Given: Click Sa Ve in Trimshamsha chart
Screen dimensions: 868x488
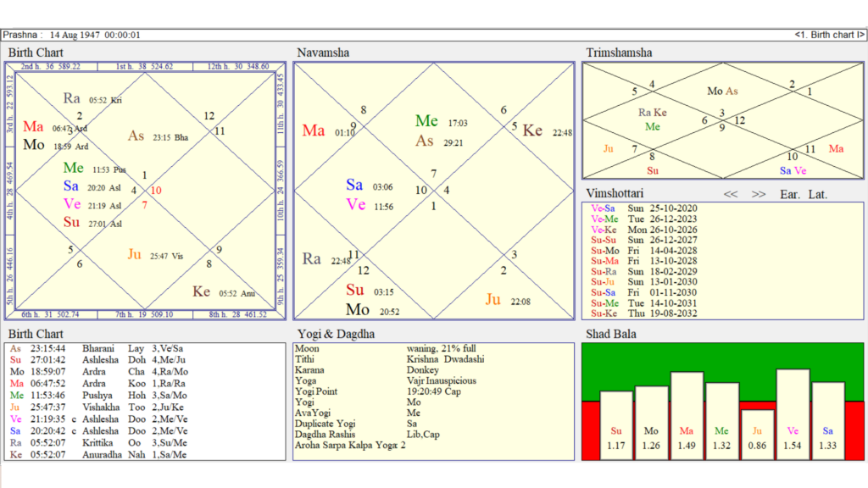Looking at the screenshot, I should tap(793, 170).
